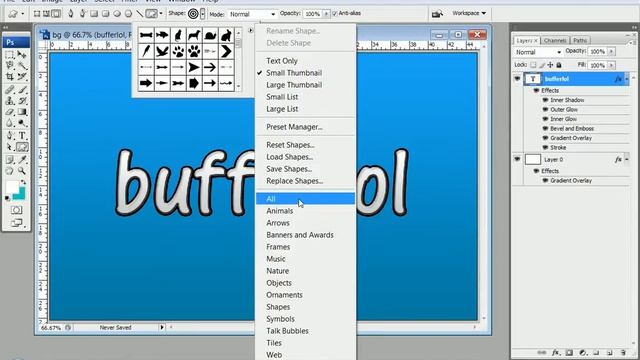This screenshot has height=360, width=640.
Task: Click the shape picker scrollbar
Action: tap(238, 59)
